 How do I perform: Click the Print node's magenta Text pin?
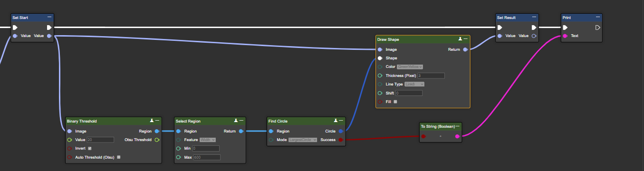coord(565,36)
